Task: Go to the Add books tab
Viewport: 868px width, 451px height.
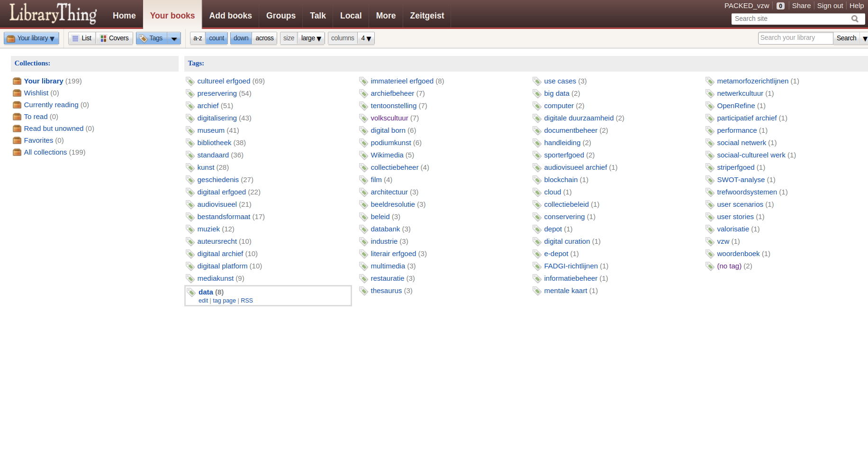Action: click(x=230, y=16)
